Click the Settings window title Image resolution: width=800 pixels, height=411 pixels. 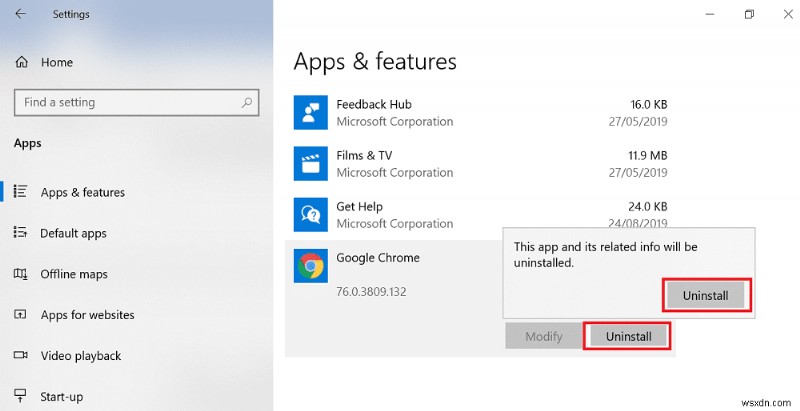click(x=71, y=14)
